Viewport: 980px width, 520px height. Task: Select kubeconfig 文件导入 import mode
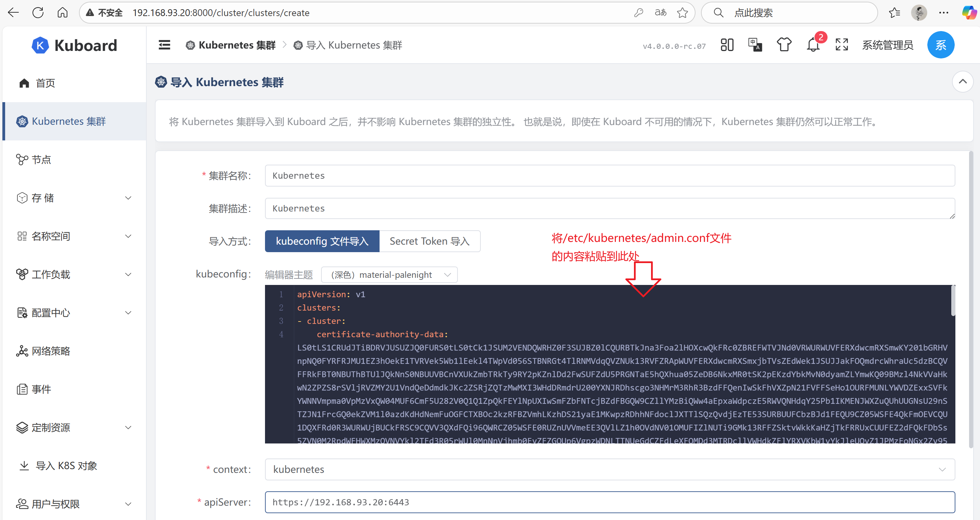click(x=322, y=241)
